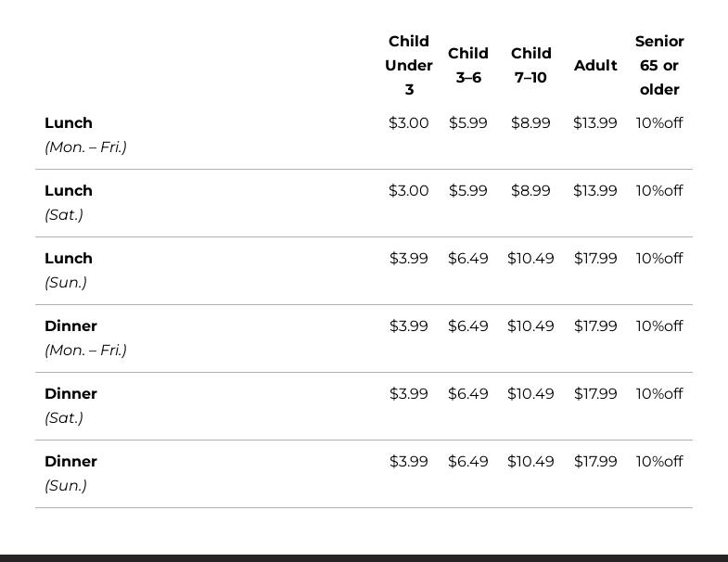Select the Dinner (Mon. – Fri.) row label
728x562 pixels.
(x=85, y=338)
